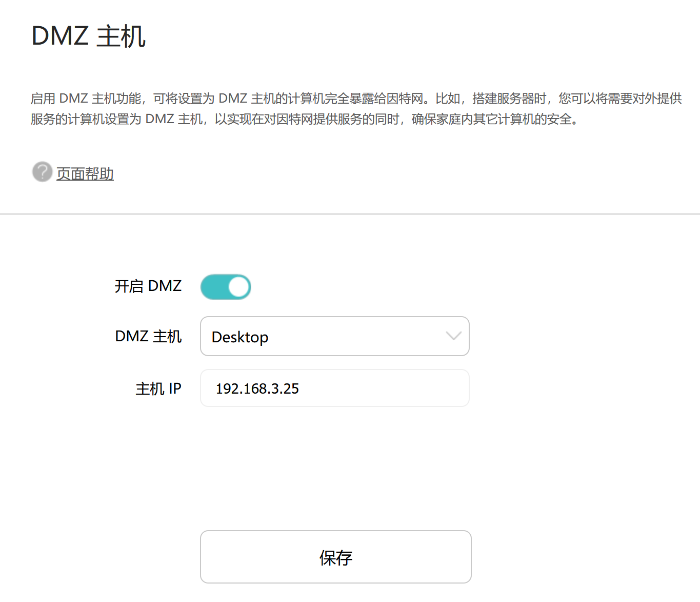
Task: Open the DMZ 主机 dropdown showing Desktop
Action: (x=334, y=336)
